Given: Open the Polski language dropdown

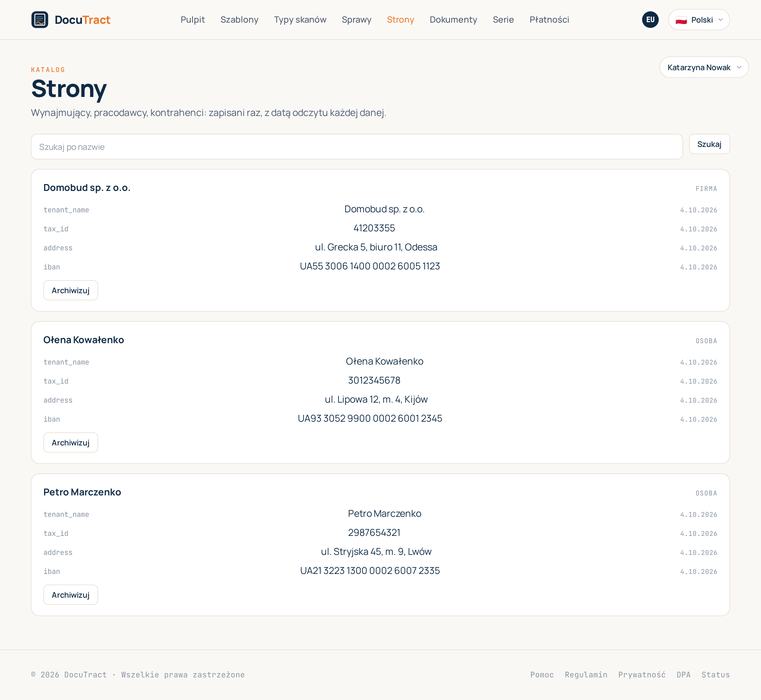Looking at the screenshot, I should click(x=699, y=20).
